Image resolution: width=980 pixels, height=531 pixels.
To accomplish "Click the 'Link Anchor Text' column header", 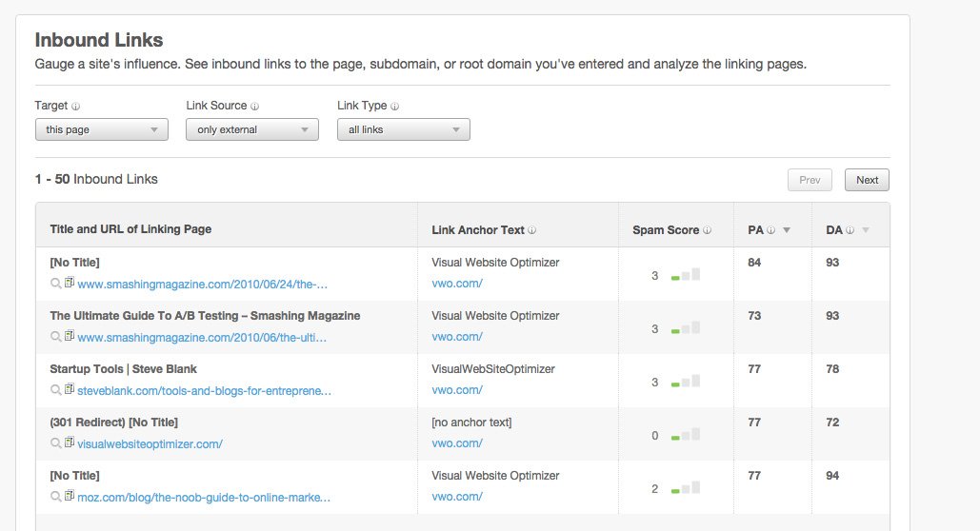I will (x=477, y=230).
